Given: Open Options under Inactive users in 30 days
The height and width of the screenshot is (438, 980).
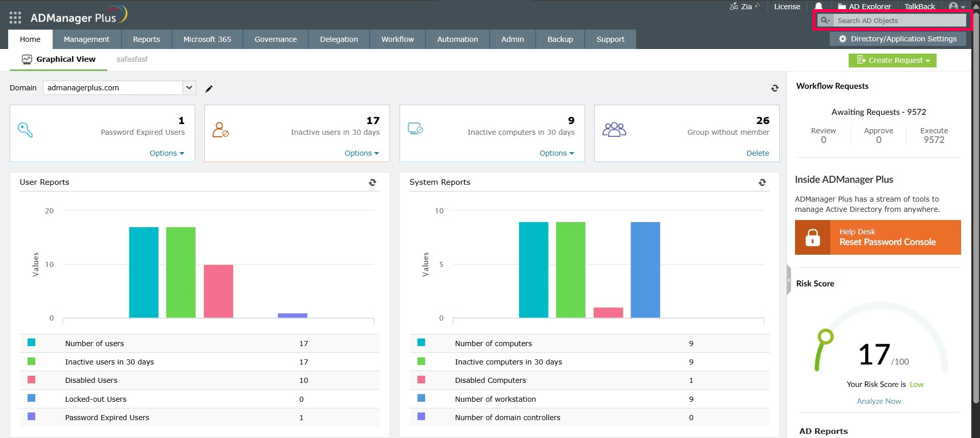Looking at the screenshot, I should (361, 153).
